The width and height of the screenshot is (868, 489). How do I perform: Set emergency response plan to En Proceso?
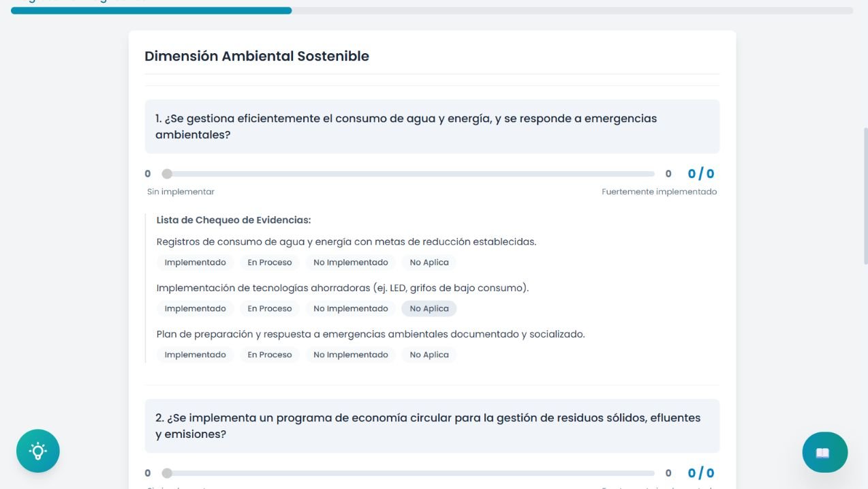[270, 355]
